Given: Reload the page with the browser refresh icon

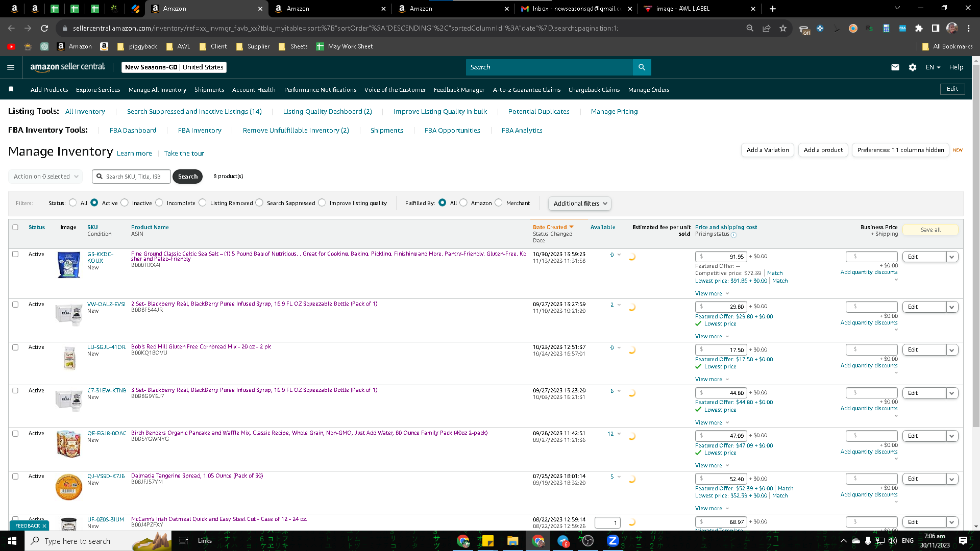Looking at the screenshot, I should (x=44, y=29).
